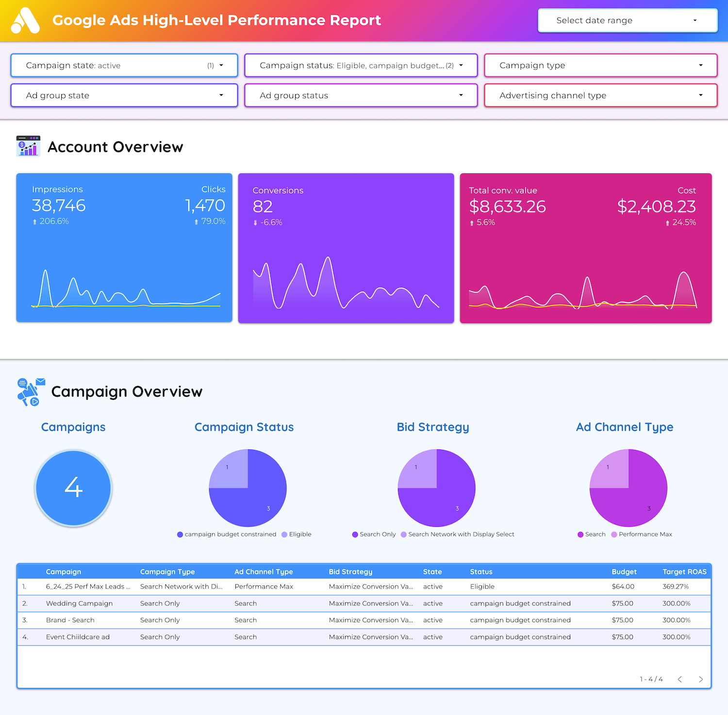Sort table by Campaign column header
This screenshot has height=715, width=728.
click(64, 572)
